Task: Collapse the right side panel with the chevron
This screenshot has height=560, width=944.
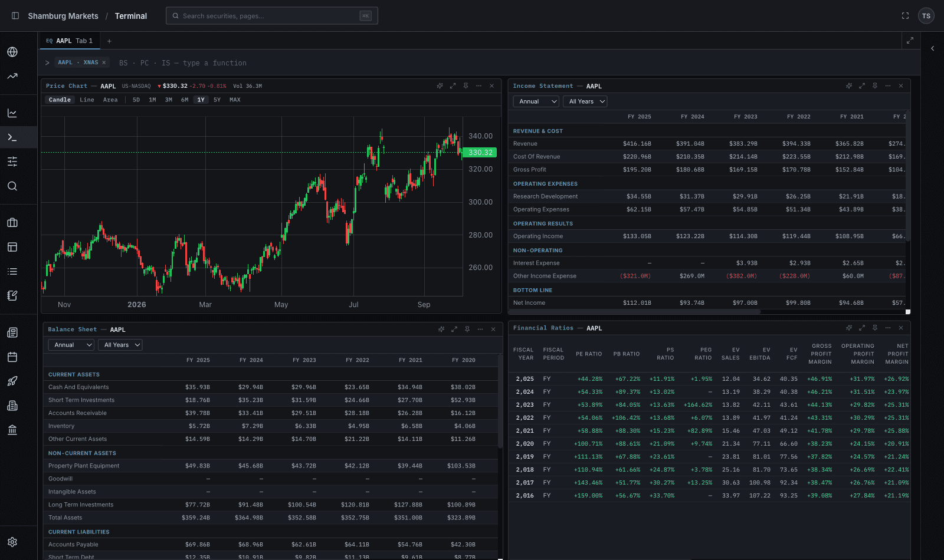Action: click(x=933, y=49)
